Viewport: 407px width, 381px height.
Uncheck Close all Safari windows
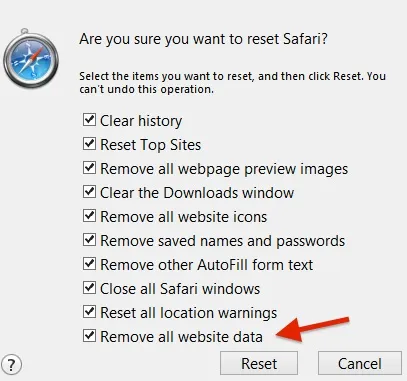pyautogui.click(x=89, y=288)
